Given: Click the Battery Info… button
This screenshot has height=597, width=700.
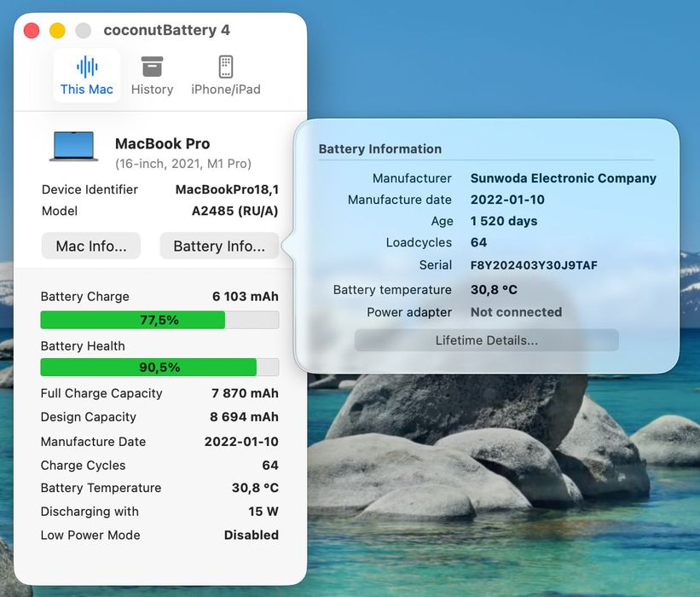Looking at the screenshot, I should pos(219,246).
